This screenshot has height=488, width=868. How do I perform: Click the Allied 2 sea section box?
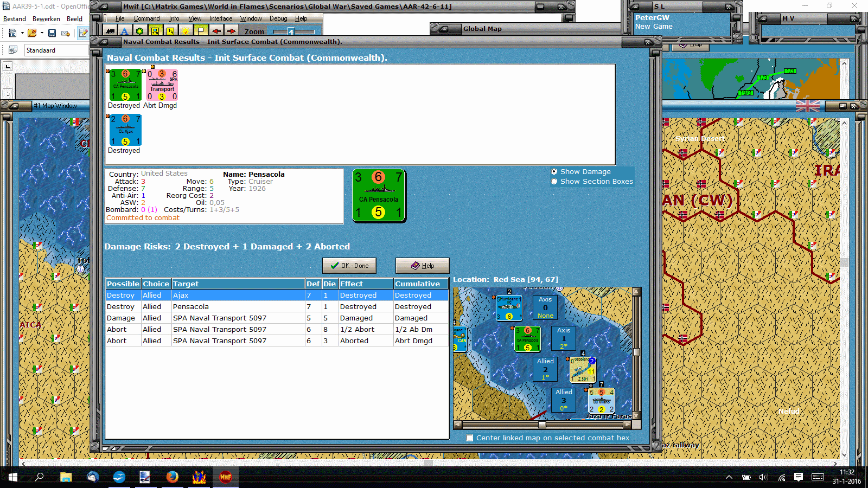click(x=545, y=369)
